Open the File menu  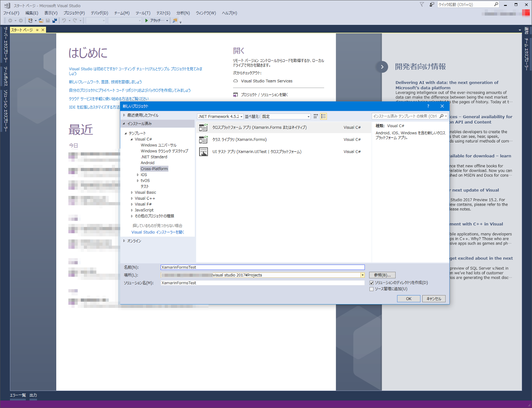11,13
